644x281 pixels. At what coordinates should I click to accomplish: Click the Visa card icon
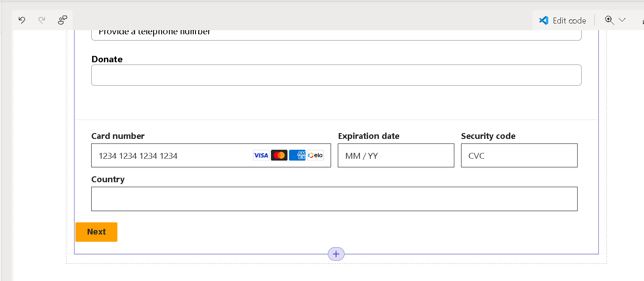pyautogui.click(x=261, y=156)
